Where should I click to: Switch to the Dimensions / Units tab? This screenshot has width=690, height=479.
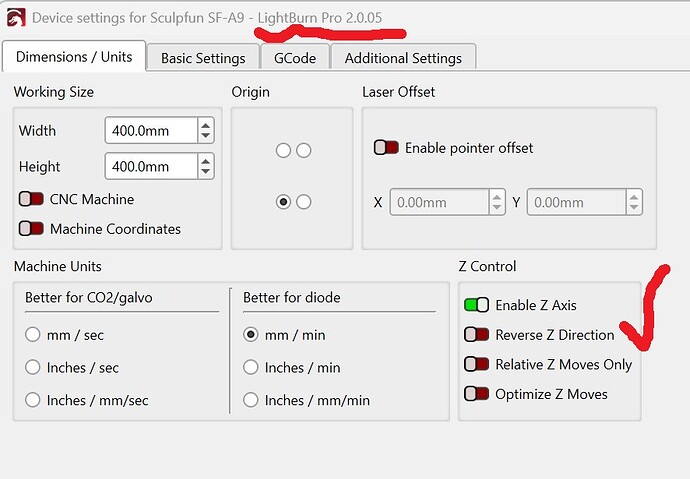74,57
